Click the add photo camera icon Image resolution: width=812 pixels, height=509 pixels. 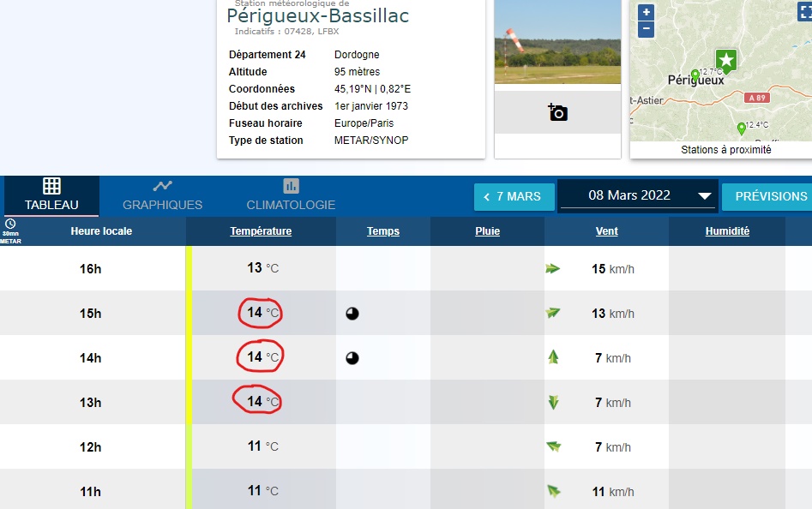(x=557, y=112)
